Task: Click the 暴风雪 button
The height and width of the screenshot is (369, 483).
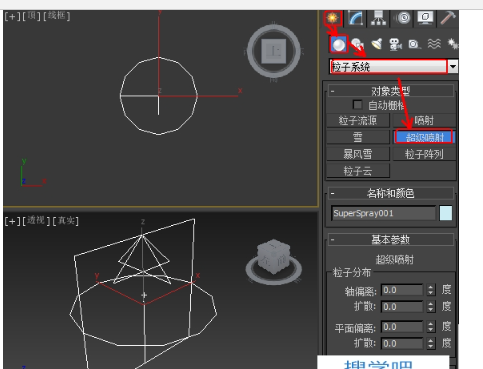Action: pyautogui.click(x=358, y=154)
